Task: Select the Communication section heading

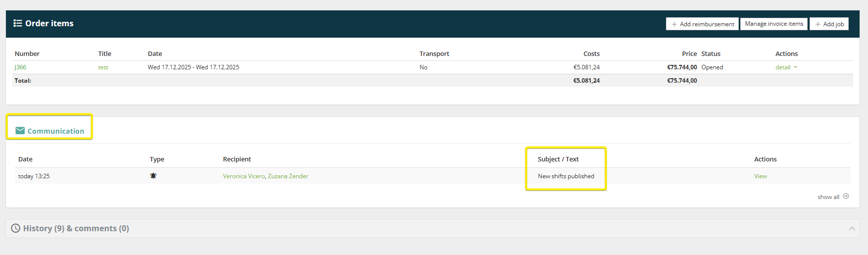Action: coord(55,131)
